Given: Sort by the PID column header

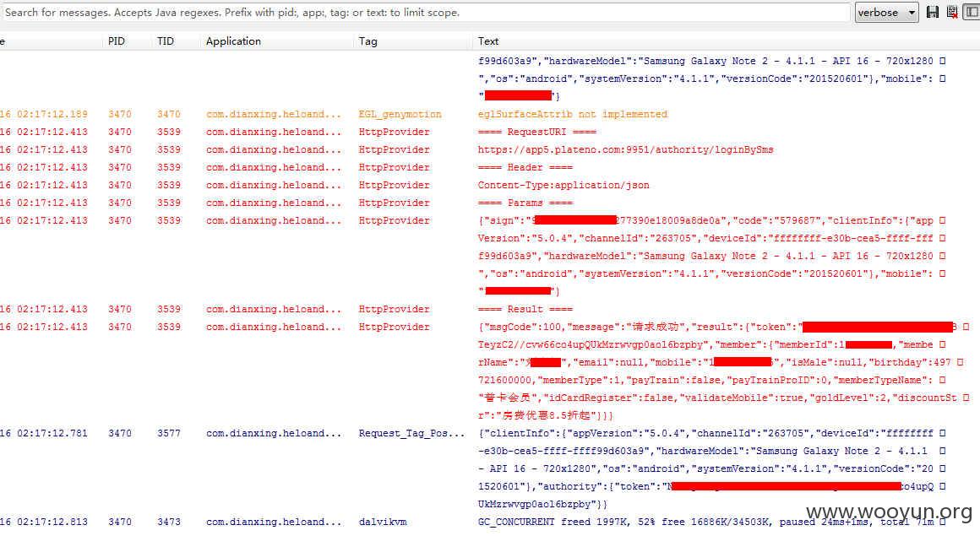Looking at the screenshot, I should point(117,41).
